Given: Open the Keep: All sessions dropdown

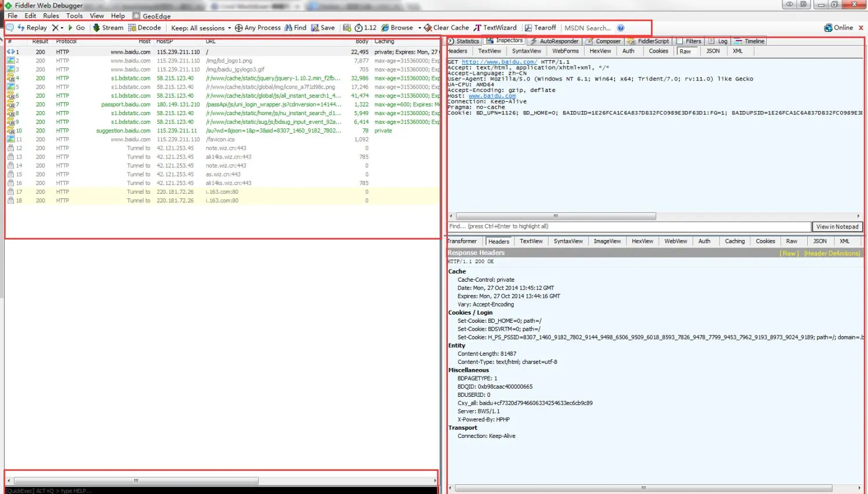Looking at the screenshot, I should [x=201, y=28].
